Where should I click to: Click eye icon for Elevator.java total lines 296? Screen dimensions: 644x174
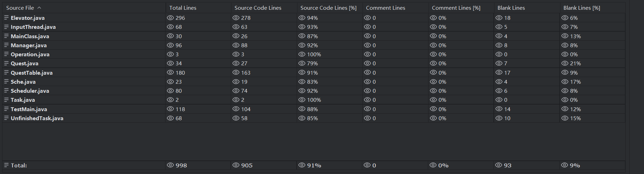point(170,18)
